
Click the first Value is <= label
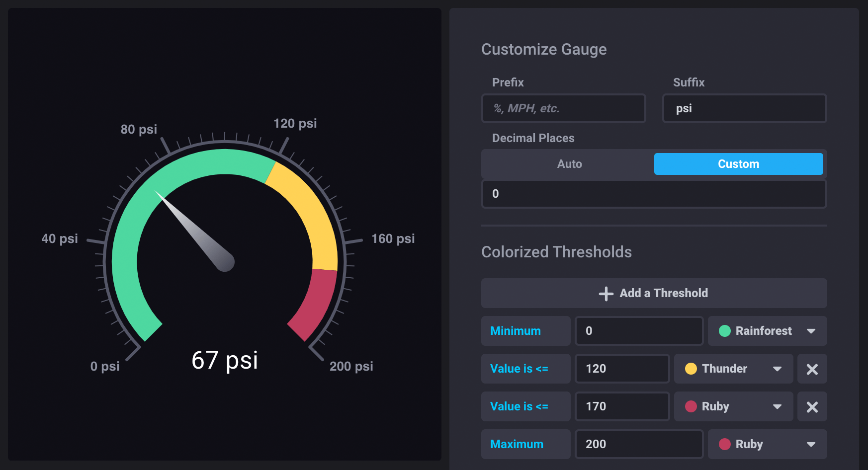click(x=520, y=369)
